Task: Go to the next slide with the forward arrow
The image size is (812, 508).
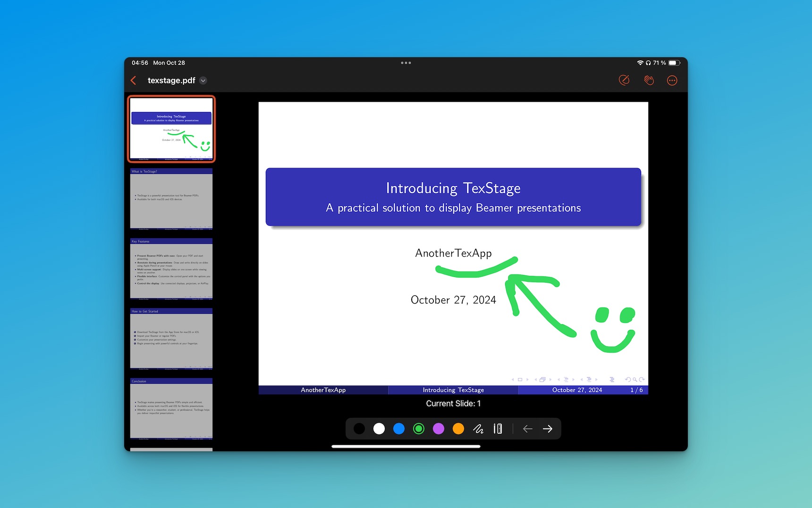Action: (x=548, y=429)
